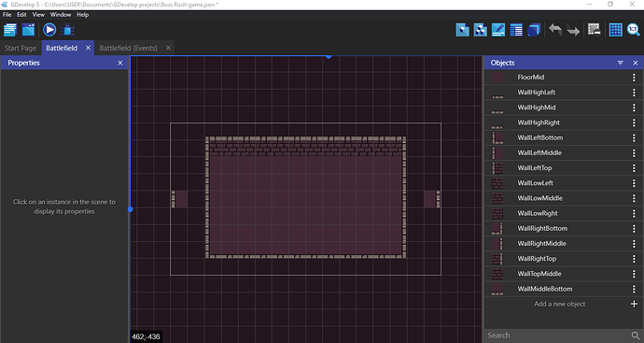The width and height of the screenshot is (644, 343).
Task: Switch to the Battlefield (Events) tab
Action: [x=128, y=48]
